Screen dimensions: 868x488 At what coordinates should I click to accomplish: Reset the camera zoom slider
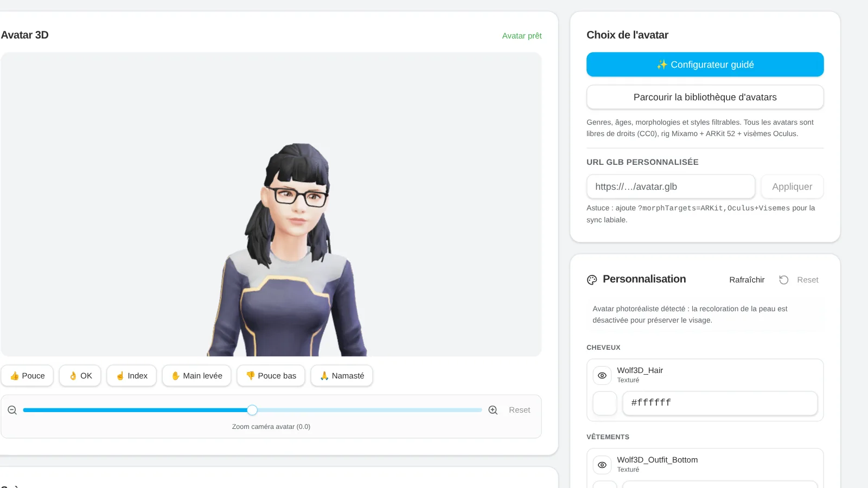click(519, 410)
